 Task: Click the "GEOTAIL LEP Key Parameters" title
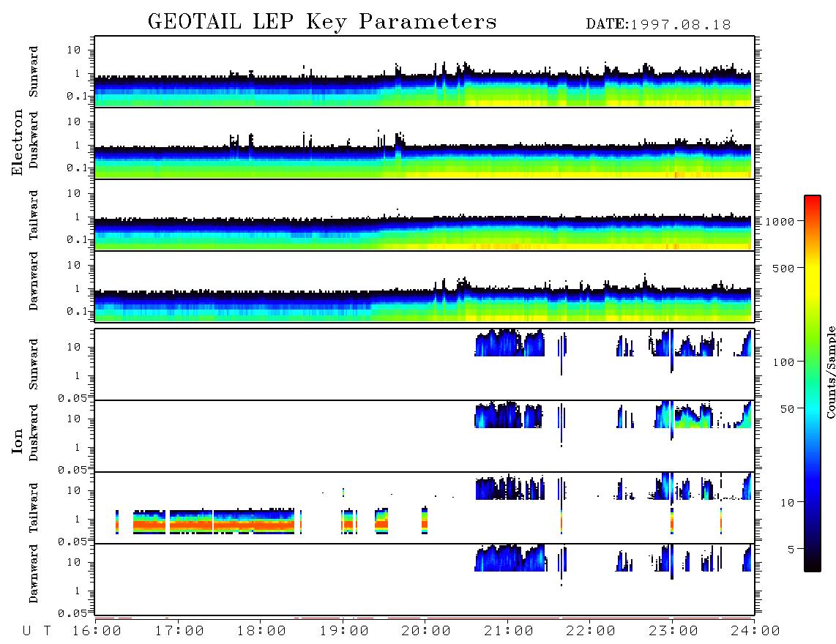point(322,22)
